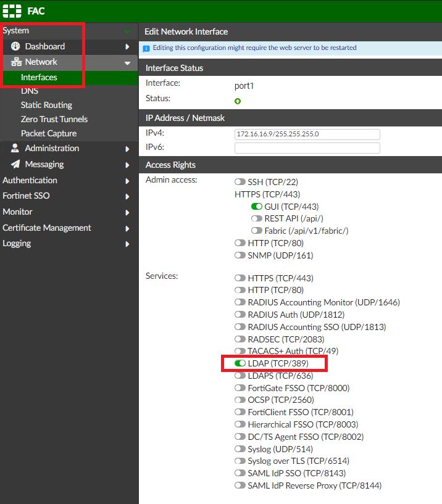Click the port1 interface name

pos(244,86)
